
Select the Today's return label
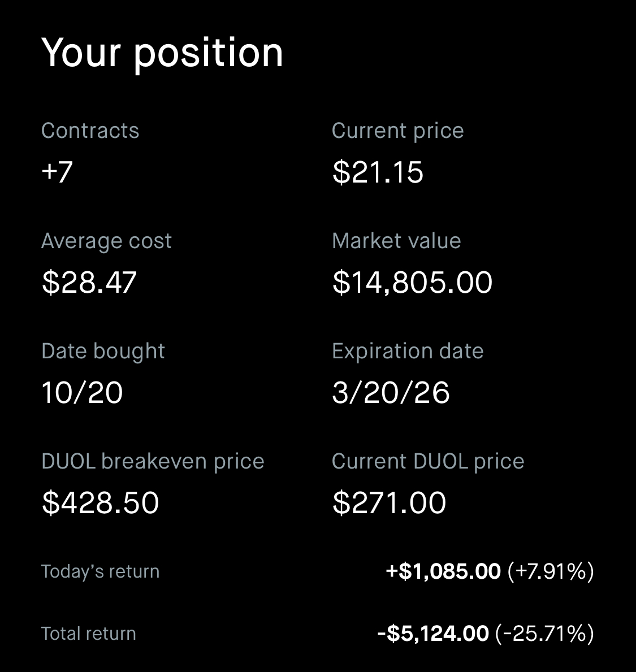tap(100, 571)
